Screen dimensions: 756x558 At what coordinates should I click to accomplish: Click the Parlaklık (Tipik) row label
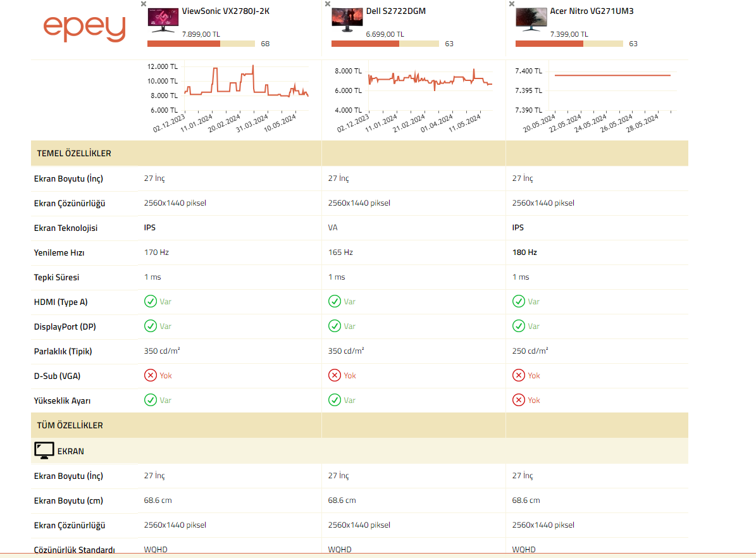click(63, 351)
